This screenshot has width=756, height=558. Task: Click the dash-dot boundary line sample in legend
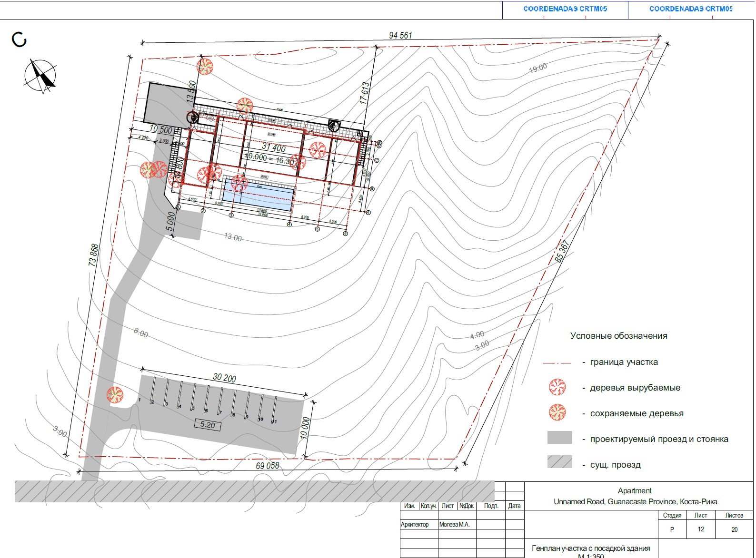click(557, 363)
